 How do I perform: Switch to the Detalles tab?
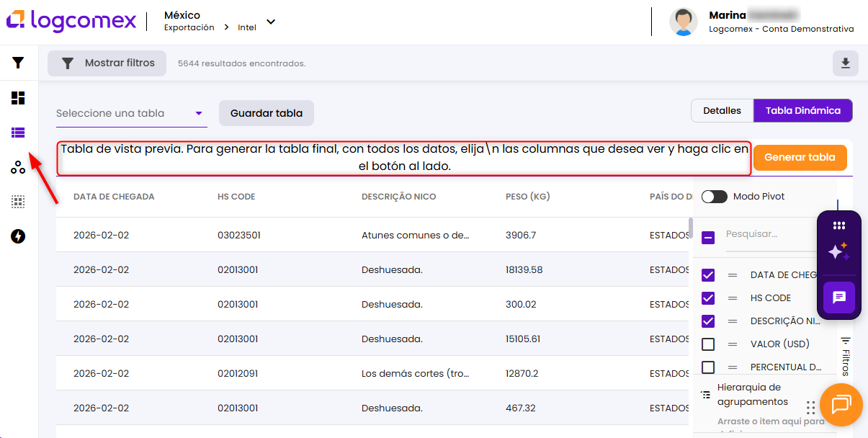point(722,111)
